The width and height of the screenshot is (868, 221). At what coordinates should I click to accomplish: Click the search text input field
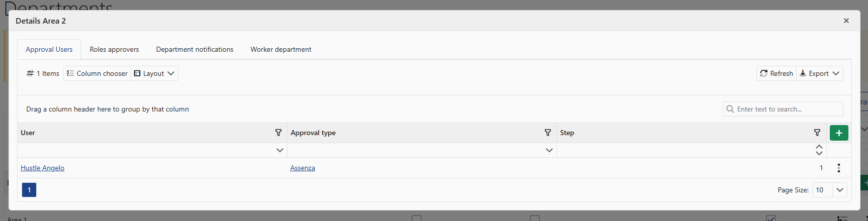788,109
